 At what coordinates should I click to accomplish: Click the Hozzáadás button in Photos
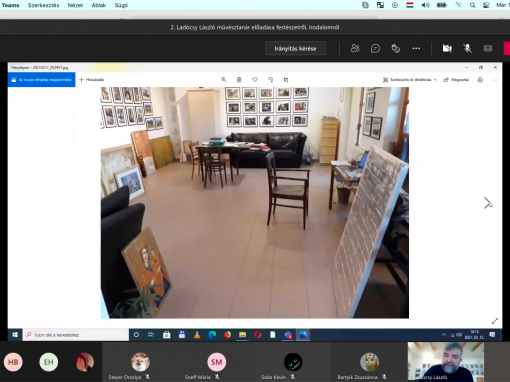pyautogui.click(x=92, y=80)
